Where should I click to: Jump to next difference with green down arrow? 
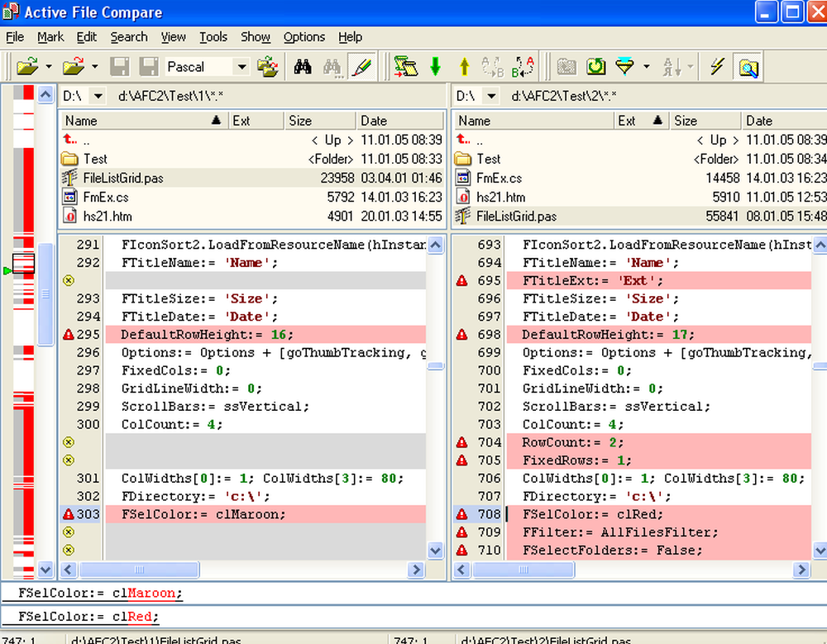pyautogui.click(x=435, y=67)
